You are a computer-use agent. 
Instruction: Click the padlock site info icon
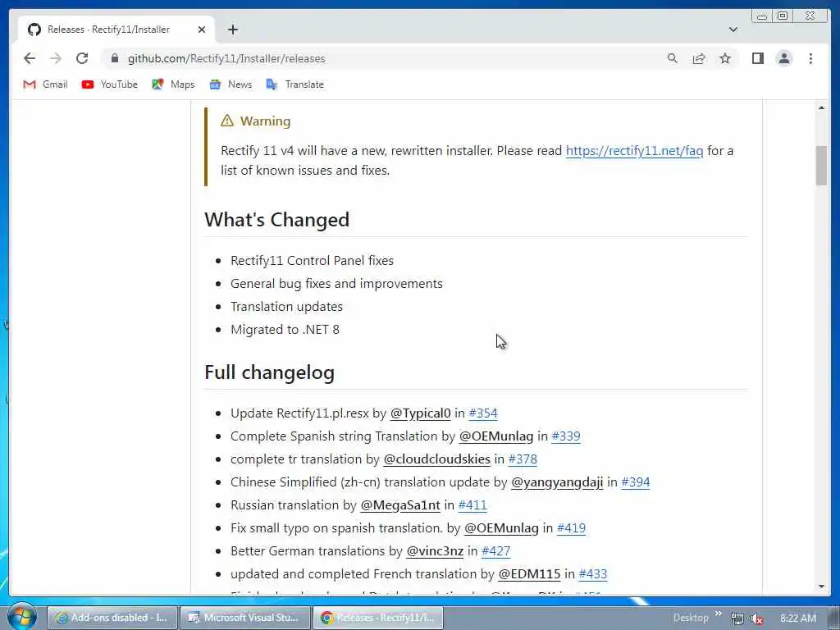[114, 58]
